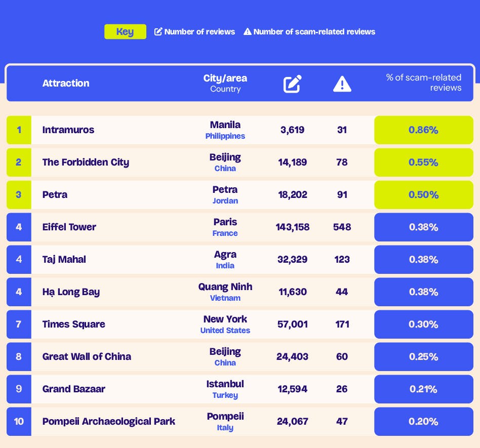Click the small pencil icon in the key

pyautogui.click(x=158, y=32)
